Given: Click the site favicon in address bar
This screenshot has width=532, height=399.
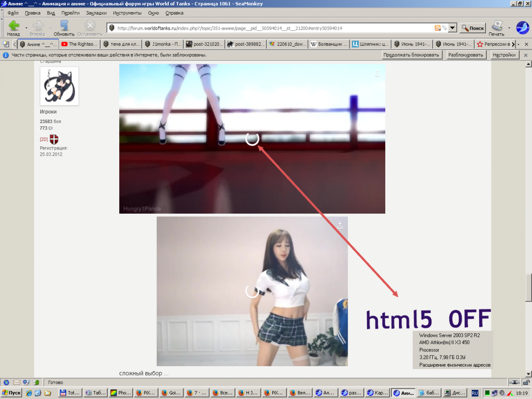Looking at the screenshot, I should (112, 28).
